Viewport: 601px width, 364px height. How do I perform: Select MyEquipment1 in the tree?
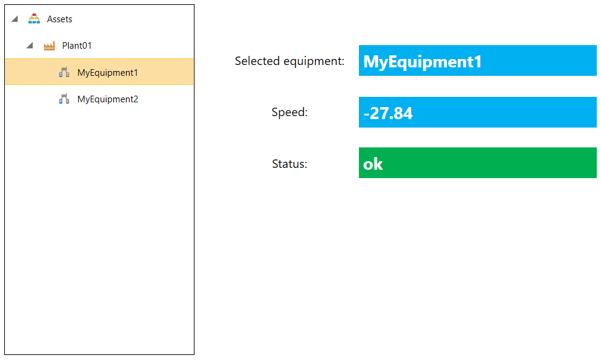coord(107,72)
